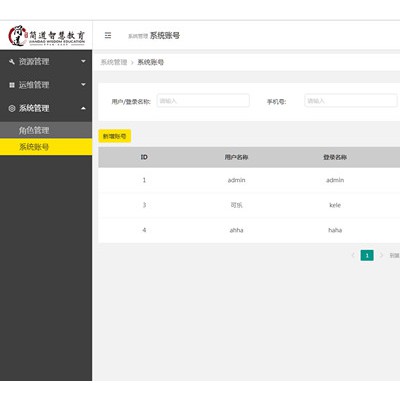The image size is (400, 400).
Task: Click the 用户名称 column header
Action: (x=236, y=157)
